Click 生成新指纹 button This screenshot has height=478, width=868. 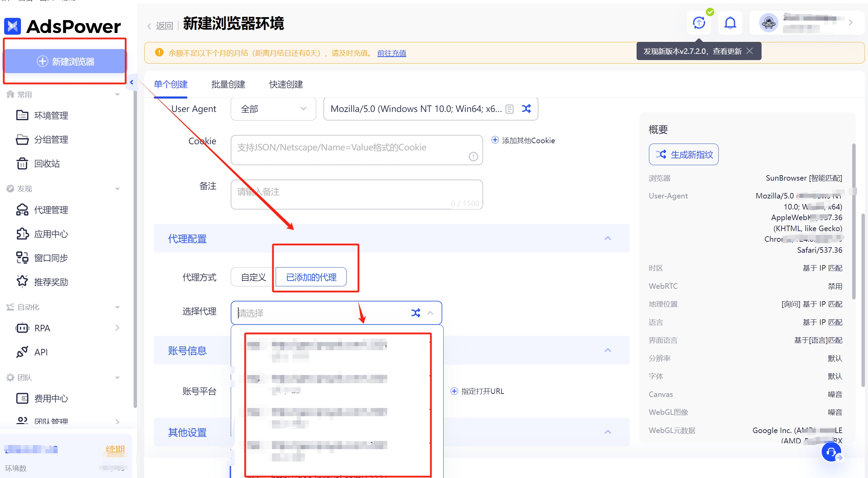pyautogui.click(x=683, y=155)
